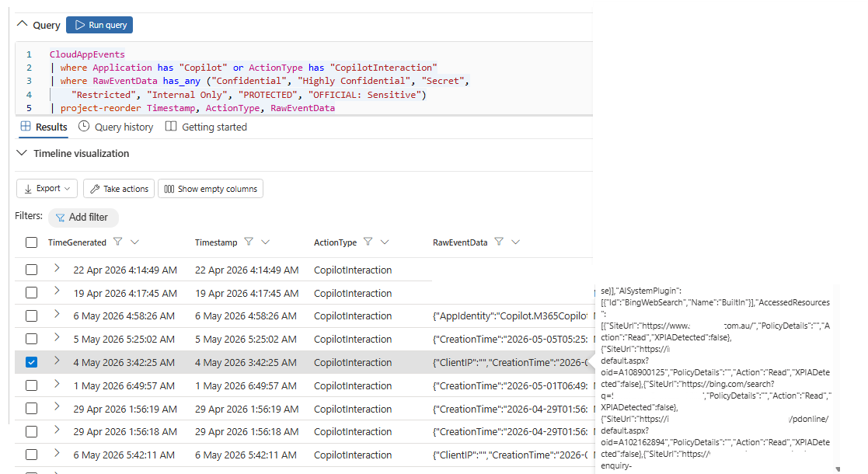Click the Take actions button

click(119, 189)
